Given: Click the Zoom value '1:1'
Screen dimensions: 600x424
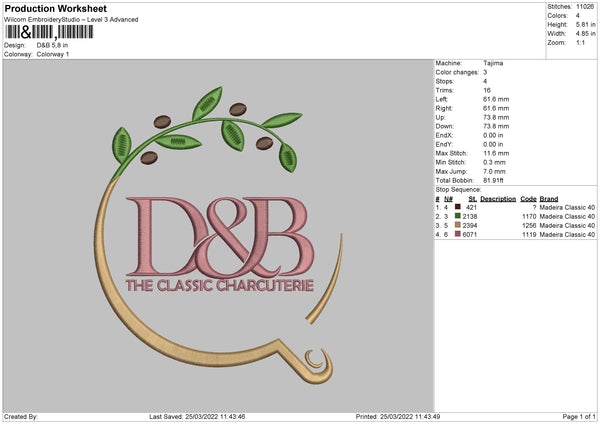Looking at the screenshot, I should 580,42.
